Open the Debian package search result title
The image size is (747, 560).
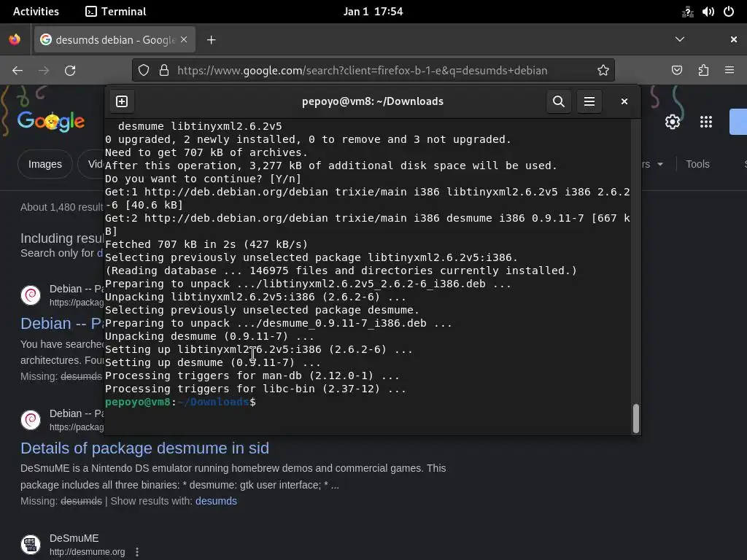pos(62,323)
